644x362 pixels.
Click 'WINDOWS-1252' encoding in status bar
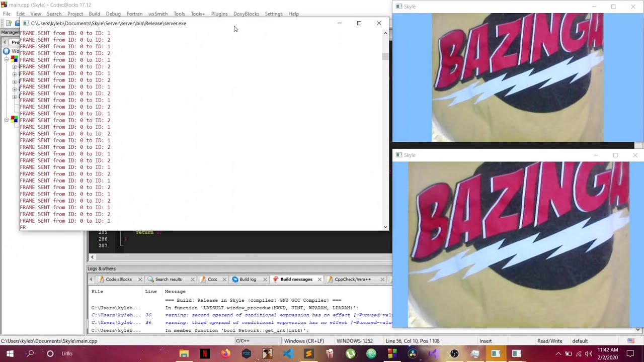click(x=355, y=341)
